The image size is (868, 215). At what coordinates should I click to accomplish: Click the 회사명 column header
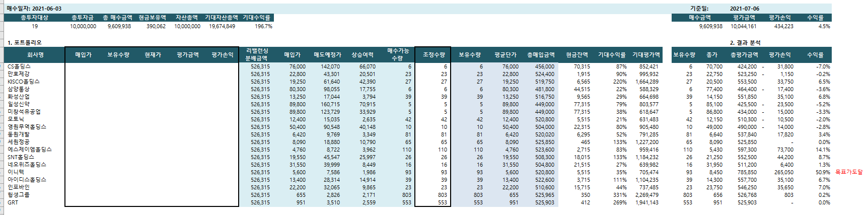tap(35, 55)
